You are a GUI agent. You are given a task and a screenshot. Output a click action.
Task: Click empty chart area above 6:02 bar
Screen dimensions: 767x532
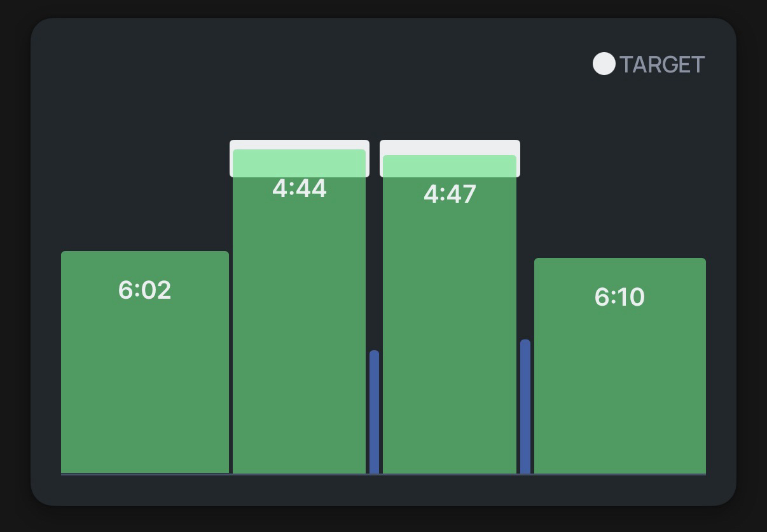click(x=144, y=191)
